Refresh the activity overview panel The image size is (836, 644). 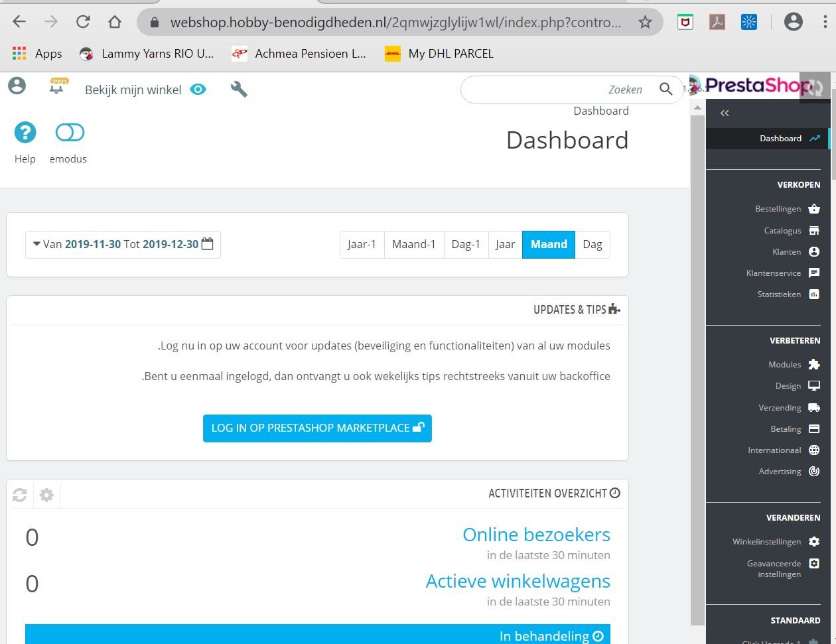pos(20,495)
